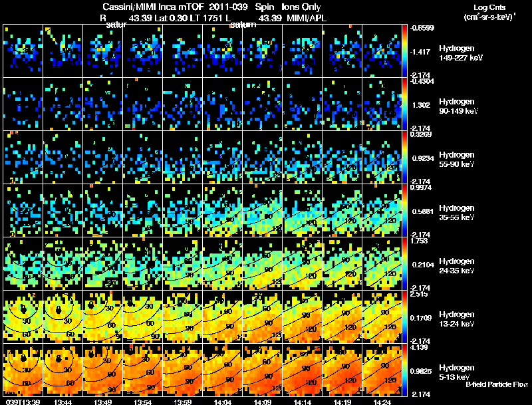This screenshot has height=405, width=532.
Task: Click the Hydrogen 90-149 keV row label
Action: coord(458,106)
